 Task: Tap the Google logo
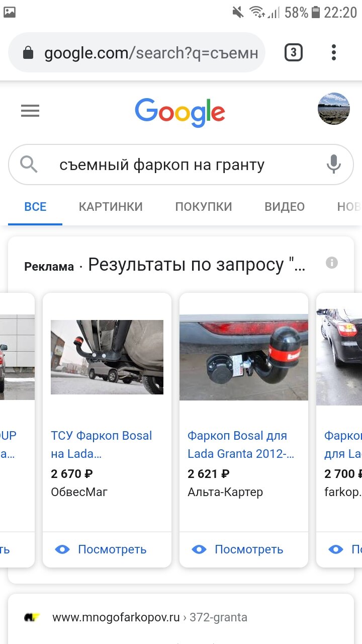pyautogui.click(x=180, y=112)
